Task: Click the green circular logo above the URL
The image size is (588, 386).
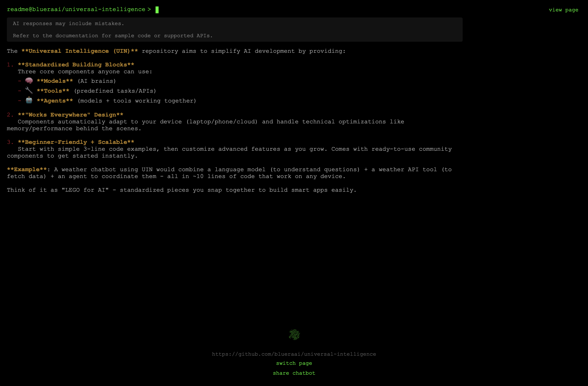Action: 294,335
